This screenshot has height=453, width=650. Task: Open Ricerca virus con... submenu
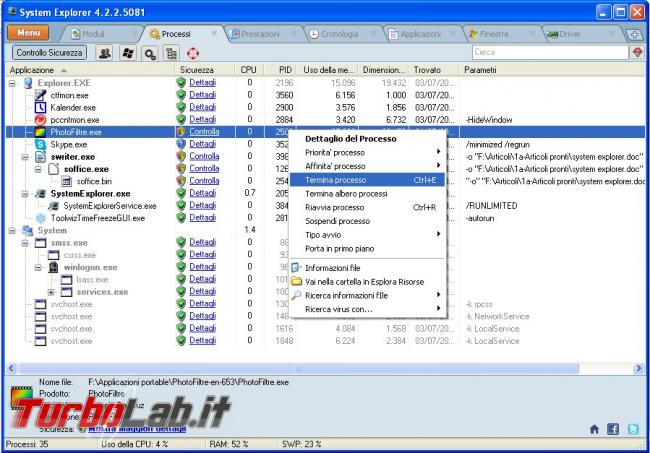tap(367, 309)
